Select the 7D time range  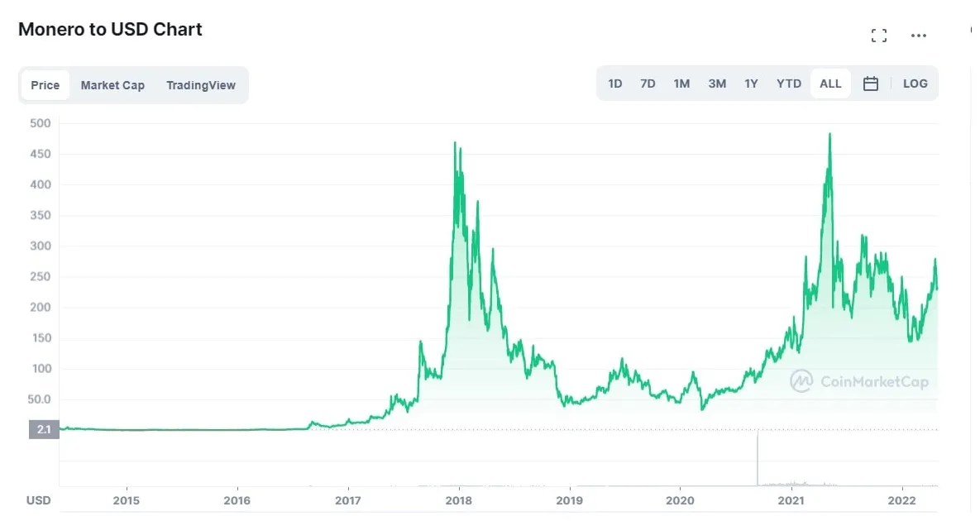648,83
